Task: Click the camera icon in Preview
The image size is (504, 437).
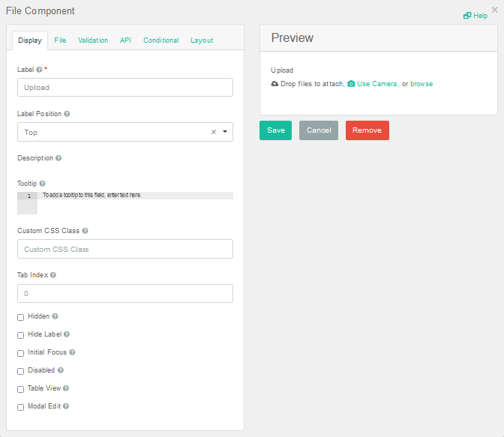Action: point(351,84)
